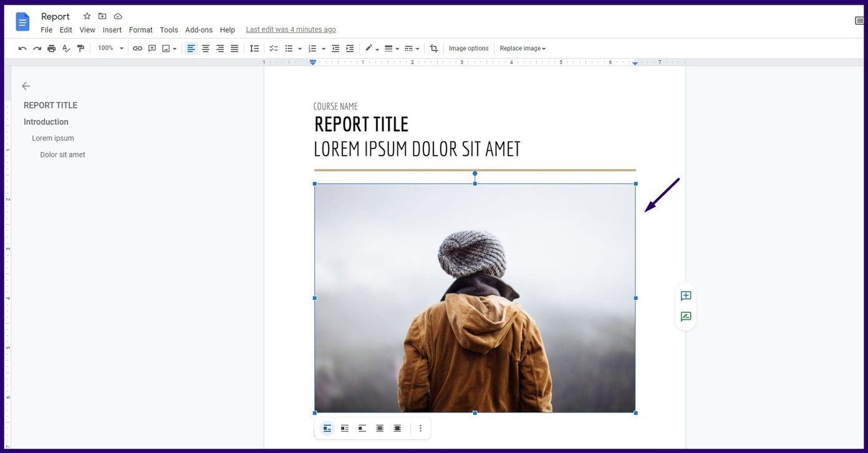The height and width of the screenshot is (453, 868).
Task: Click the Report document title field
Action: pyautogui.click(x=55, y=16)
